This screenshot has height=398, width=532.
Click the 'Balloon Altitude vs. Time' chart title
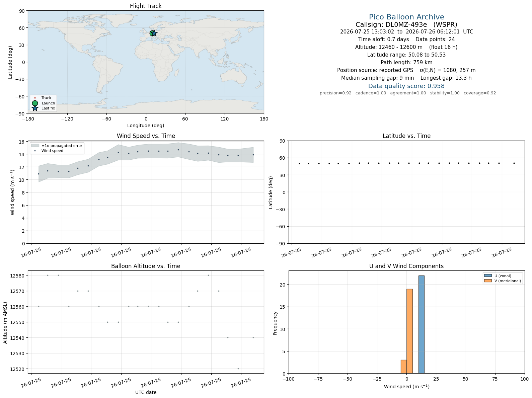tap(146, 266)
